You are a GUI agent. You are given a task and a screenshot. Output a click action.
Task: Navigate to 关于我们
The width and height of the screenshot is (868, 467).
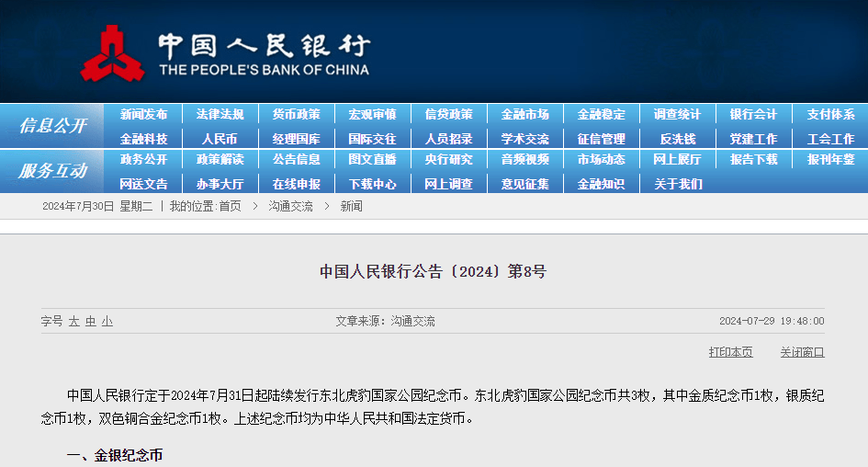[x=678, y=184]
